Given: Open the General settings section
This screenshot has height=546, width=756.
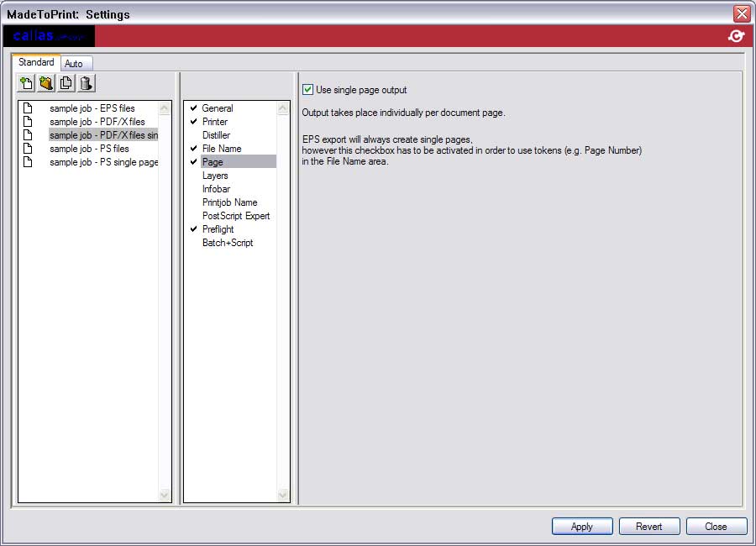Looking at the screenshot, I should coord(218,108).
